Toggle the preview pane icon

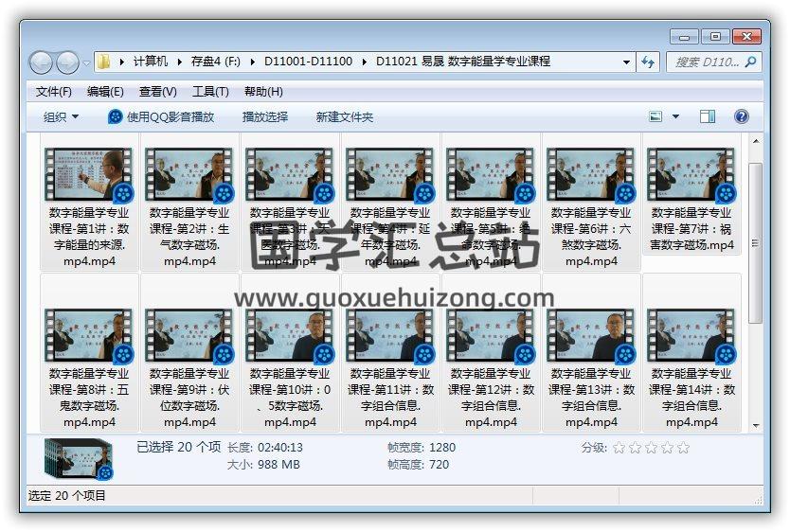(708, 116)
